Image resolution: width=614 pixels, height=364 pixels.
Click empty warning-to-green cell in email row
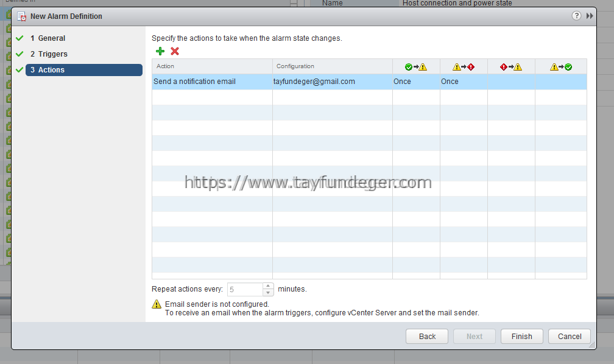[x=561, y=82]
